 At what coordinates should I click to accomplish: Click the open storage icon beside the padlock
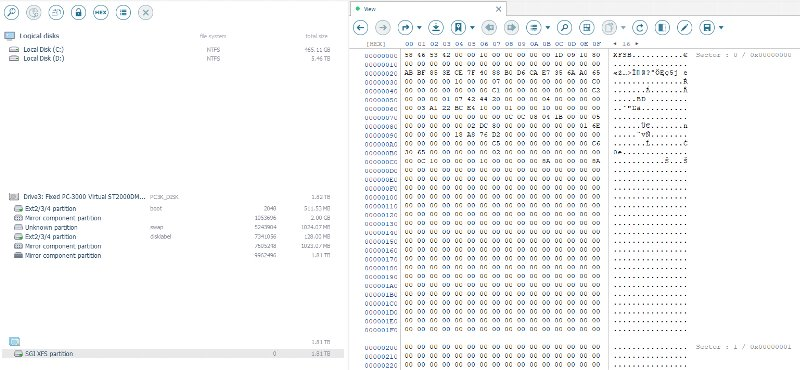(56, 12)
